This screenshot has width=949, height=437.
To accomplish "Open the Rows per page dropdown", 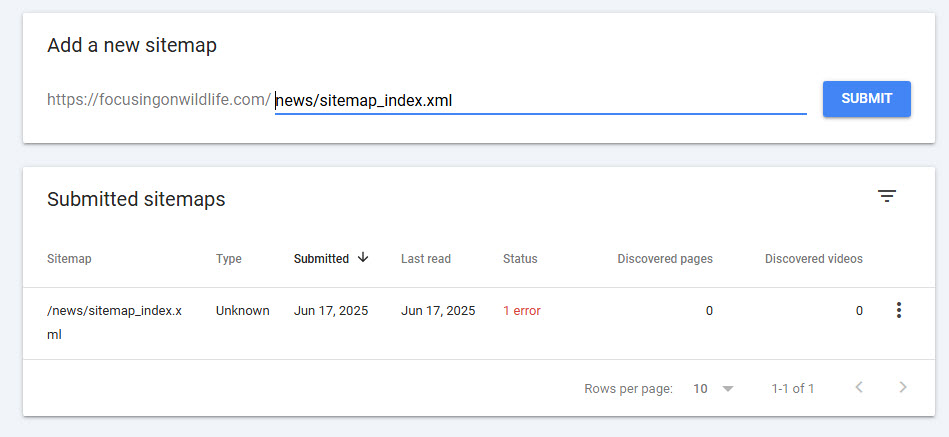I will [x=714, y=389].
